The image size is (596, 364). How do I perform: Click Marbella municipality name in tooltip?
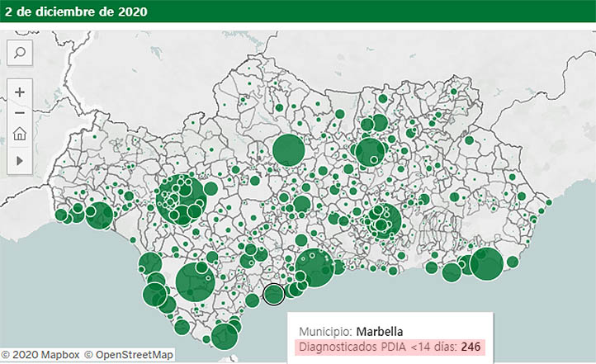(x=380, y=332)
